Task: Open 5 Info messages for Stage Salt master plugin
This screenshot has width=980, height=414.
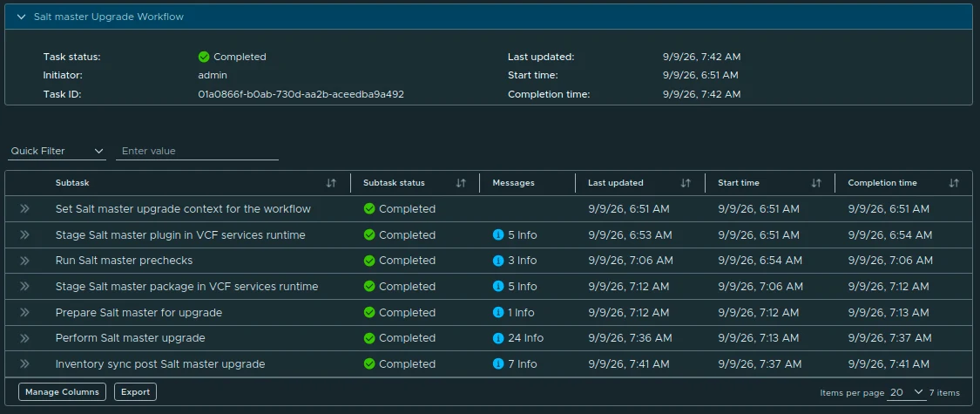Action: [523, 235]
